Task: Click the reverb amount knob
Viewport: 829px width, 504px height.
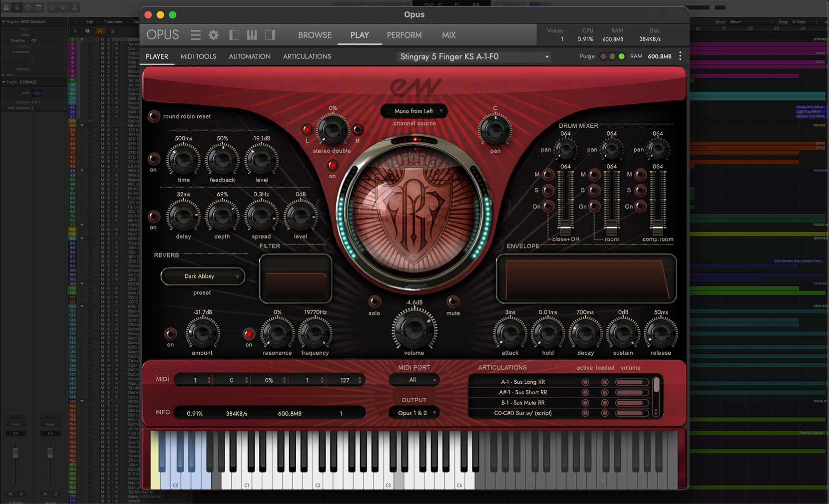Action: (202, 333)
